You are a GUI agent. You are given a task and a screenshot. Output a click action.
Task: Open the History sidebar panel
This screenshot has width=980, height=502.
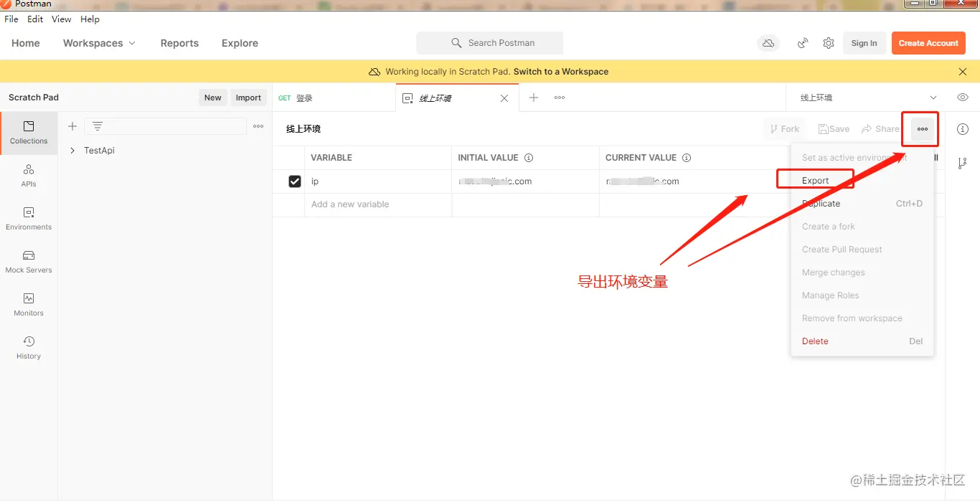(29, 348)
